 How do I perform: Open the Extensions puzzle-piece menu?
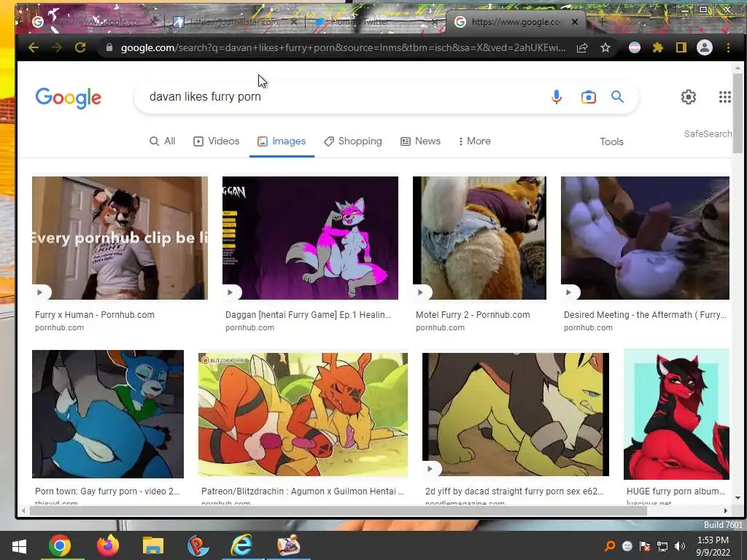point(658,47)
